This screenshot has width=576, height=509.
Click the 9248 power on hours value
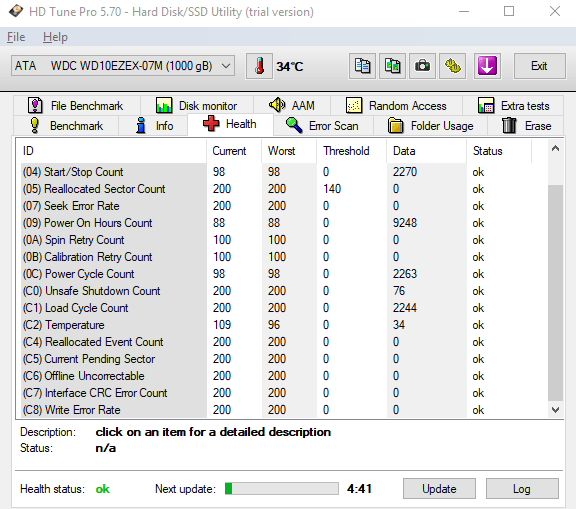pos(405,223)
